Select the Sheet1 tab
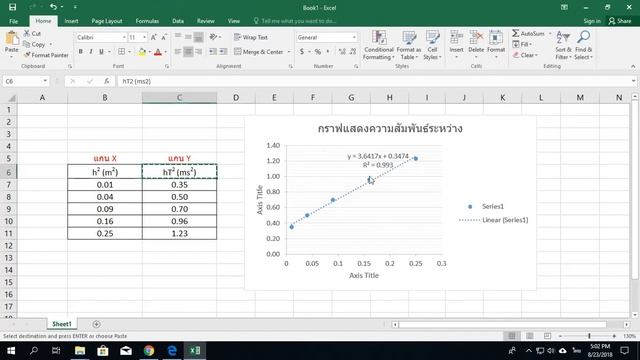The height and width of the screenshot is (360, 640). point(62,324)
